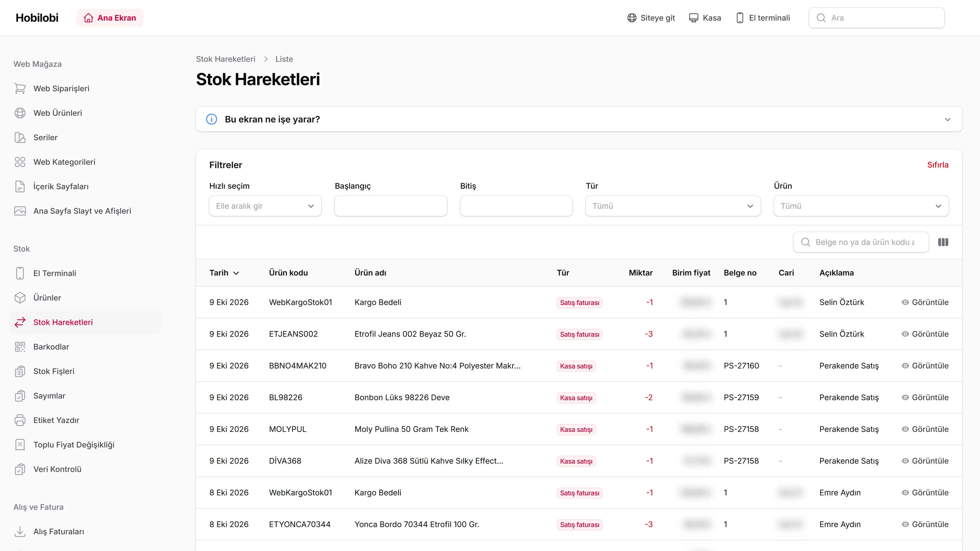Click the Stok Hareketleri breadcrumb link
The width and height of the screenshot is (980, 551).
click(226, 59)
